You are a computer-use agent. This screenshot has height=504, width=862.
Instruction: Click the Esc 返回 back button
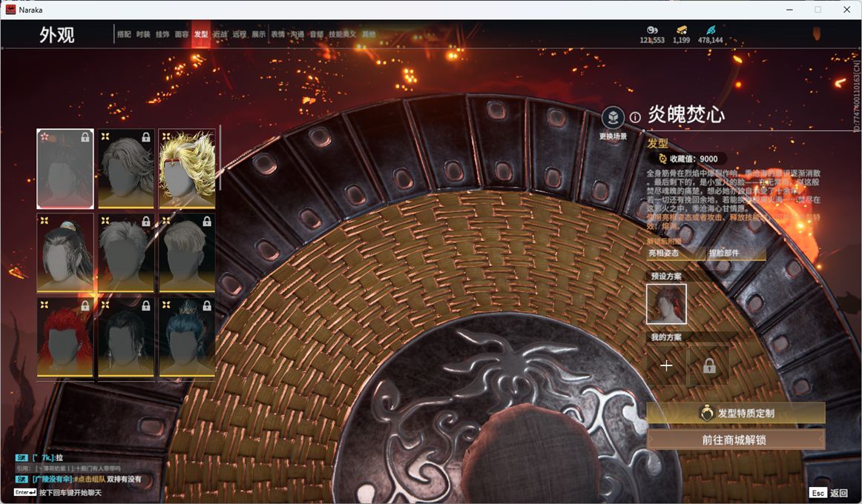828,492
